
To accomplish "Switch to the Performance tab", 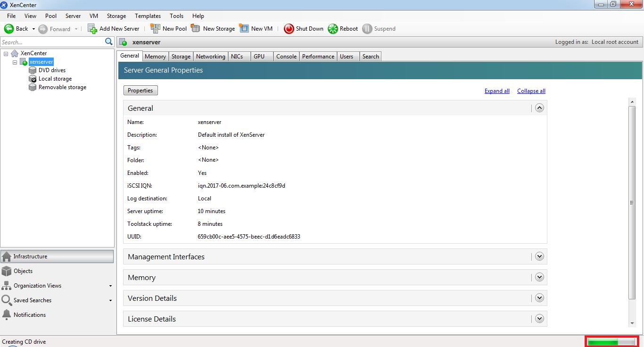I will pos(318,57).
